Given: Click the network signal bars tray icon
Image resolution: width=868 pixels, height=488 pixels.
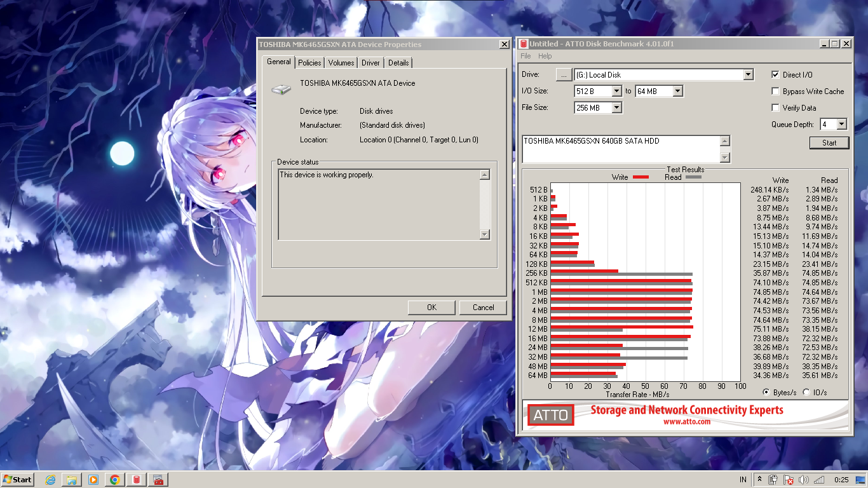Looking at the screenshot, I should click(x=819, y=480).
